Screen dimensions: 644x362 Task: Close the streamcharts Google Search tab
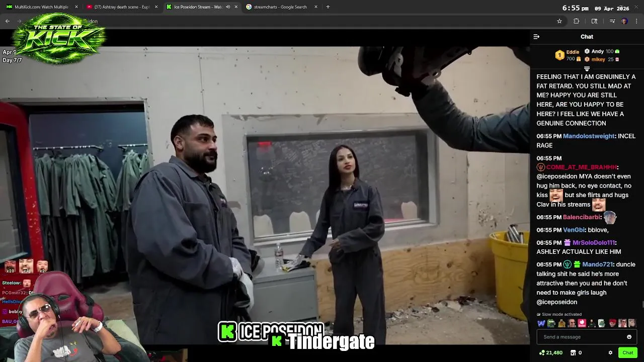(316, 7)
